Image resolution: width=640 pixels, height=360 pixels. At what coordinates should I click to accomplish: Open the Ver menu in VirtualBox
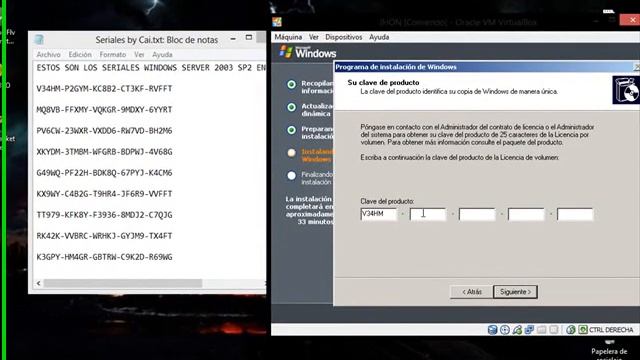point(313,37)
